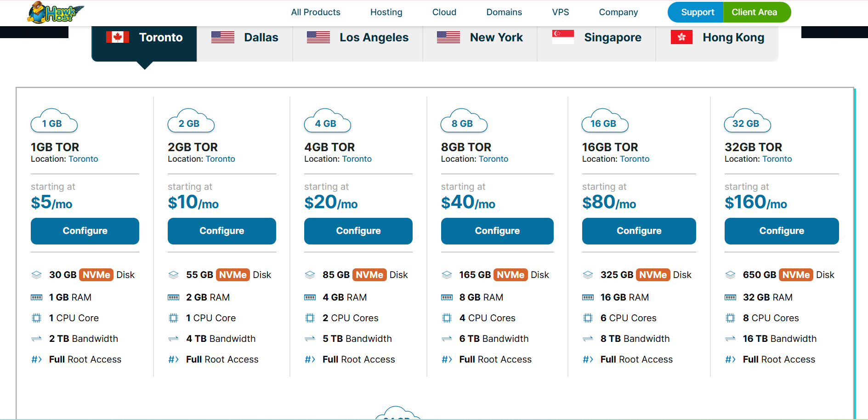This screenshot has height=420, width=868.
Task: Click the HawkHost logo
Action: pos(56,12)
